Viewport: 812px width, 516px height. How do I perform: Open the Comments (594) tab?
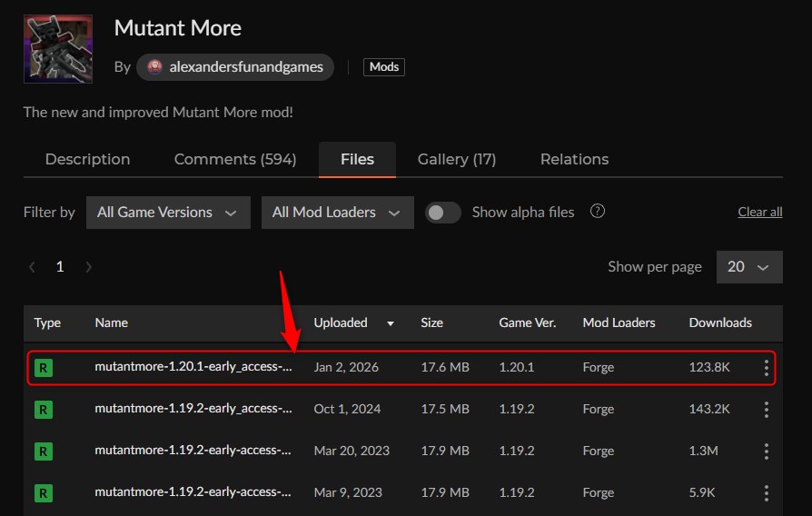[x=235, y=159]
